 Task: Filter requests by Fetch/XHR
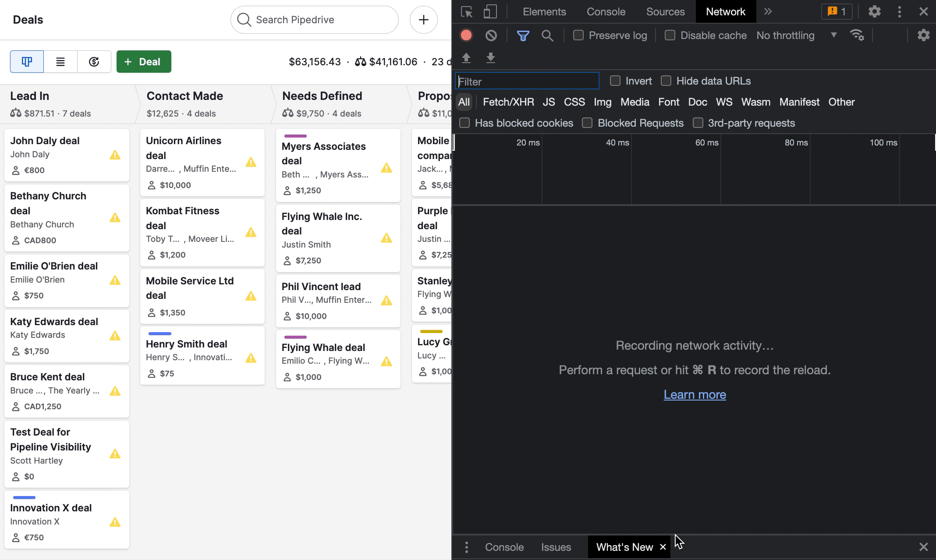coord(508,102)
